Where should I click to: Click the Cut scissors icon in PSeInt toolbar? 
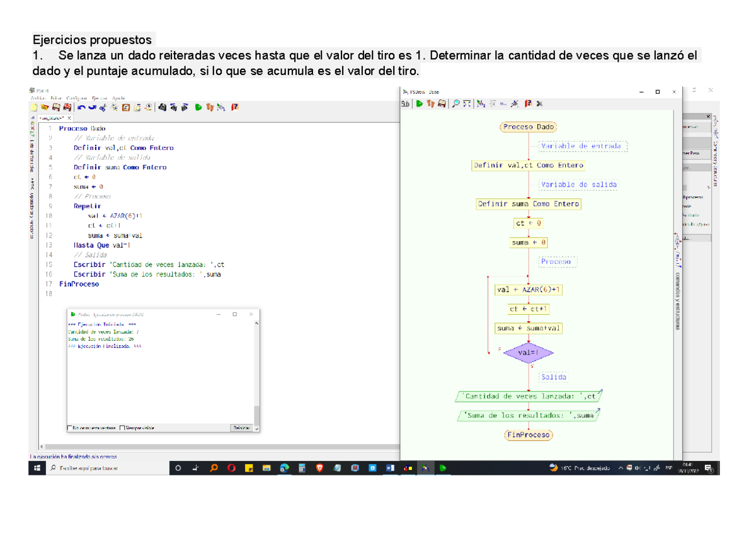click(104, 108)
